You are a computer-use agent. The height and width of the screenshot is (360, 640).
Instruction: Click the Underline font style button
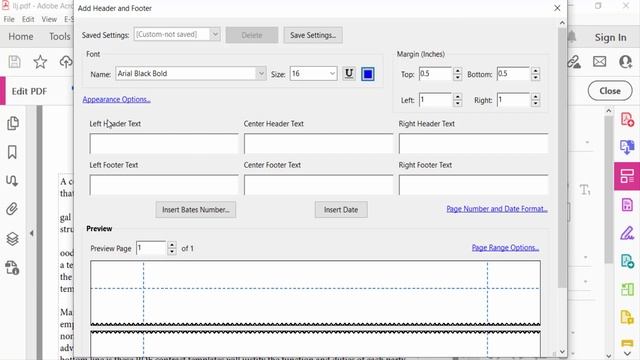349,74
